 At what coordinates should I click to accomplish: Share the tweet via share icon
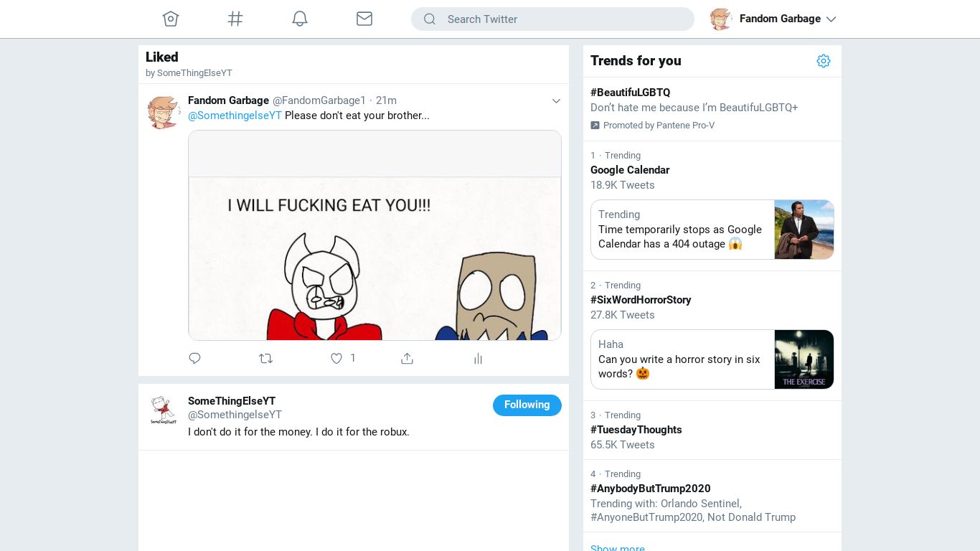(407, 358)
